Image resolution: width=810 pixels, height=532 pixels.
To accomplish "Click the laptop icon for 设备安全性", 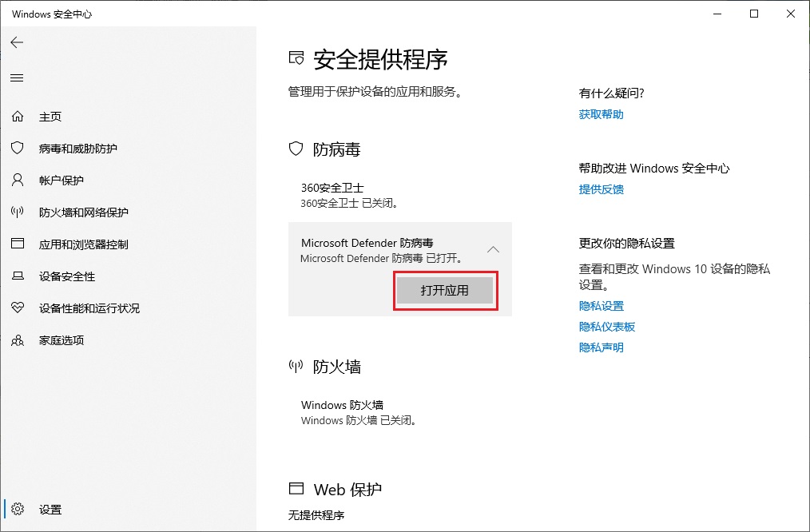I will pos(18,276).
